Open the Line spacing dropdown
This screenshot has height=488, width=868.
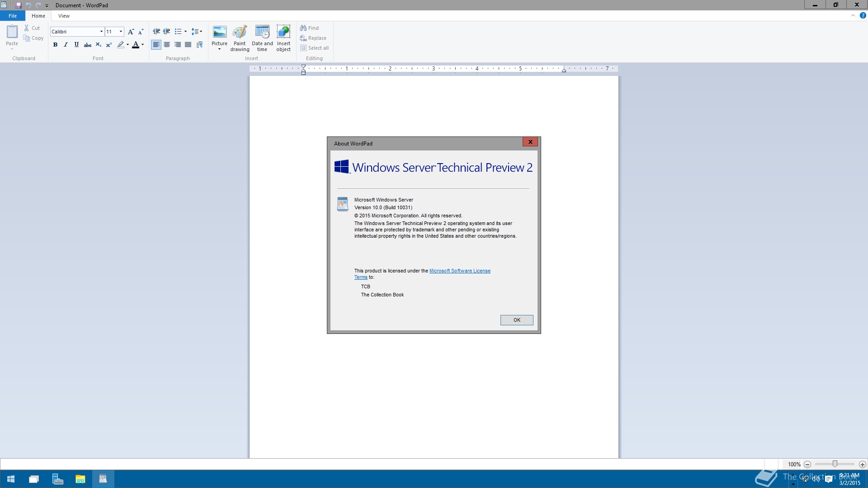[x=197, y=32]
